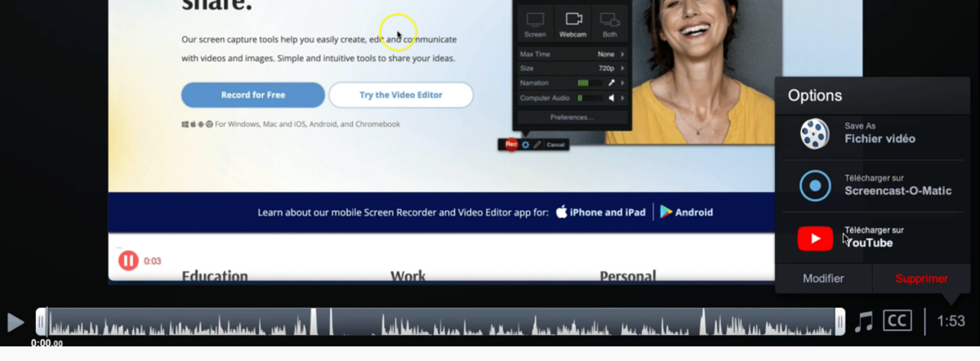
Task: Click the 'For Windows, Mac and iOS' text
Action: click(308, 124)
